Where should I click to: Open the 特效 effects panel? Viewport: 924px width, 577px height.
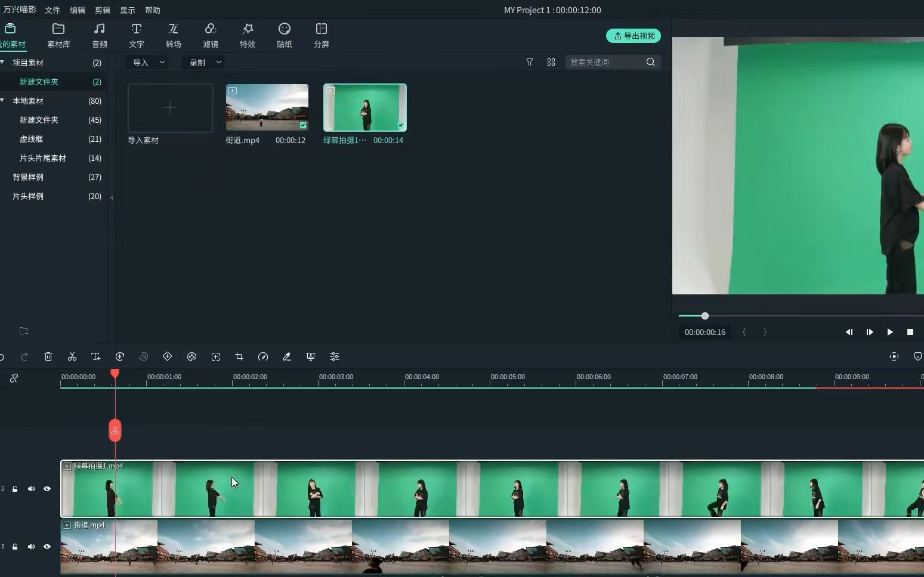tap(248, 35)
